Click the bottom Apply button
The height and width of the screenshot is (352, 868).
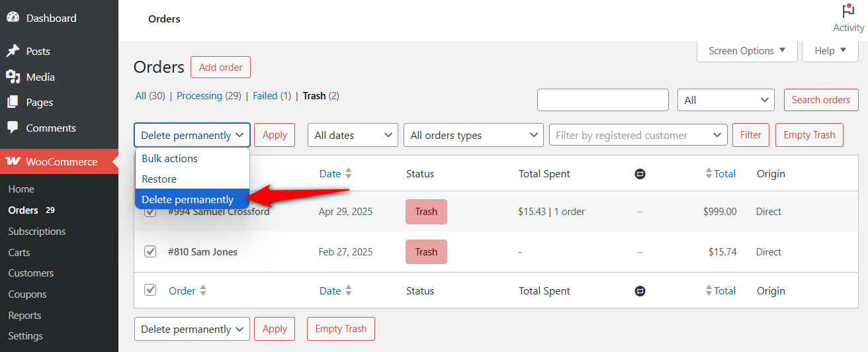coord(275,329)
